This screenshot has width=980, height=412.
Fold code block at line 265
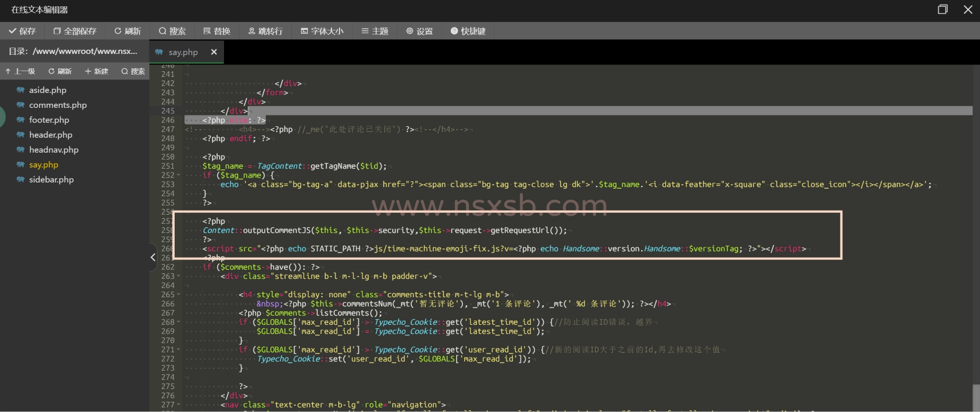tap(179, 294)
